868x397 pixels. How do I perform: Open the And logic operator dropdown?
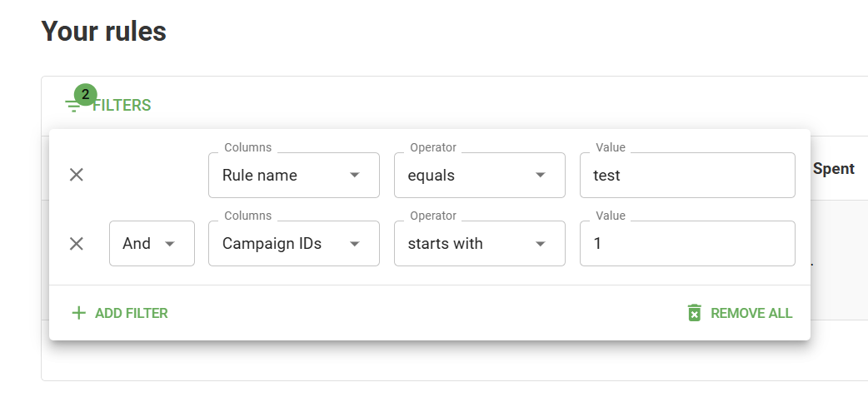click(152, 243)
